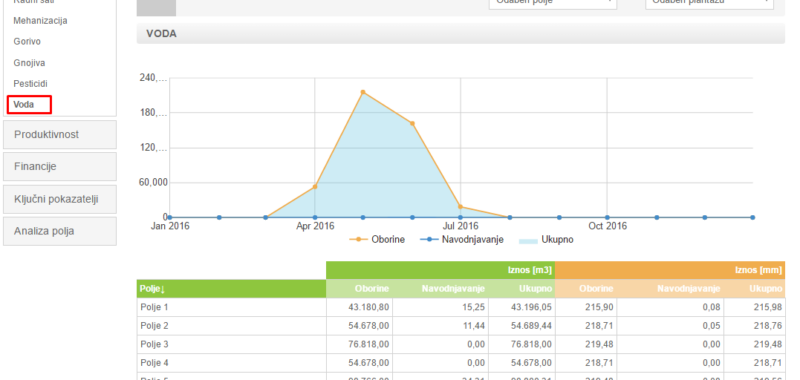The image size is (800, 380).
Task: Expand the Produktivnost section
Action: 60,135
